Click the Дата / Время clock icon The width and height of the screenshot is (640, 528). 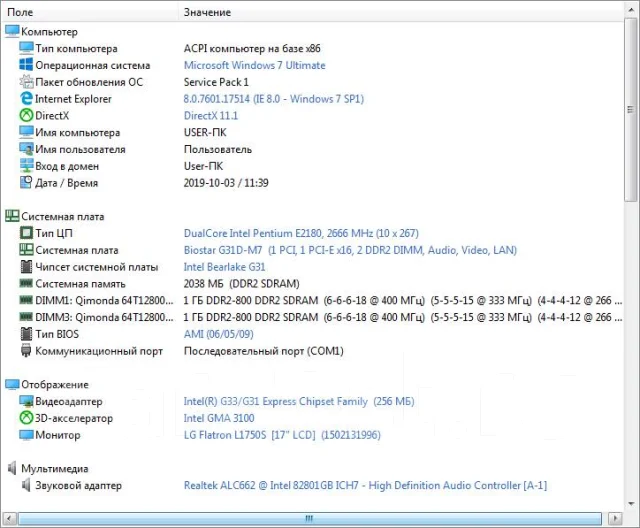tap(26, 182)
